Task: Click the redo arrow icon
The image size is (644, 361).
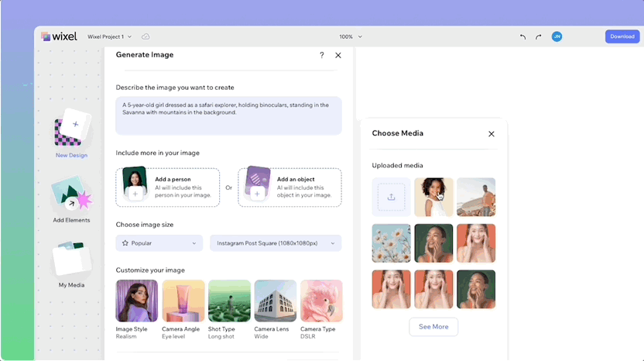Action: 539,36
